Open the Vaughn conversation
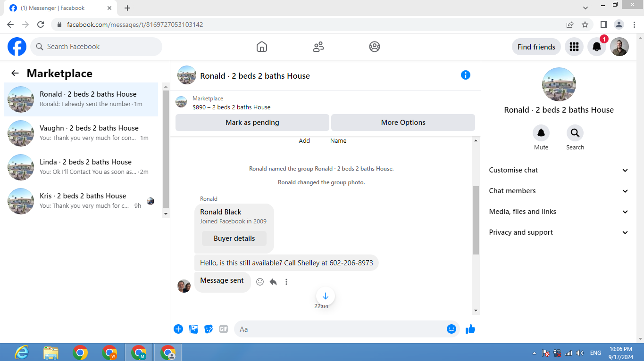The height and width of the screenshot is (361, 644). [x=81, y=133]
